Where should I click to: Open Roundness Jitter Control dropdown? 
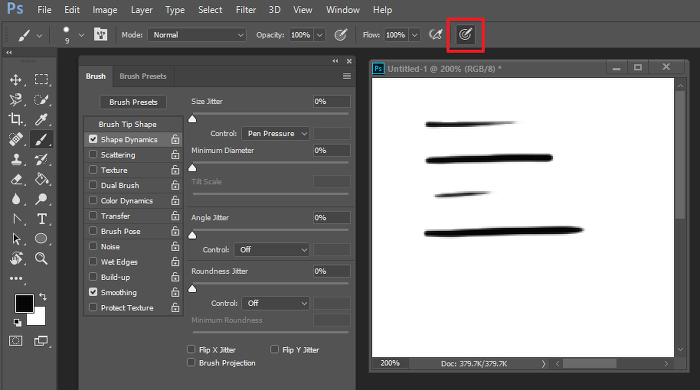click(x=275, y=303)
